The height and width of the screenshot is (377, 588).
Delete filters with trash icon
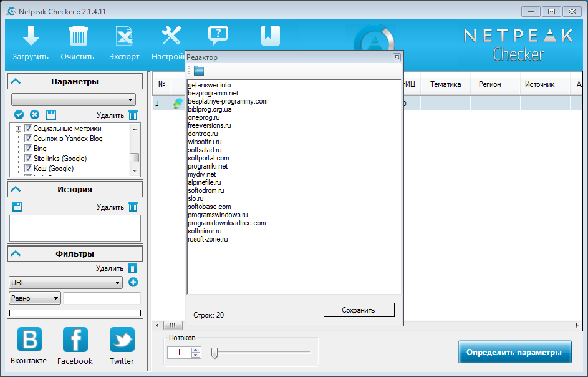click(x=132, y=268)
